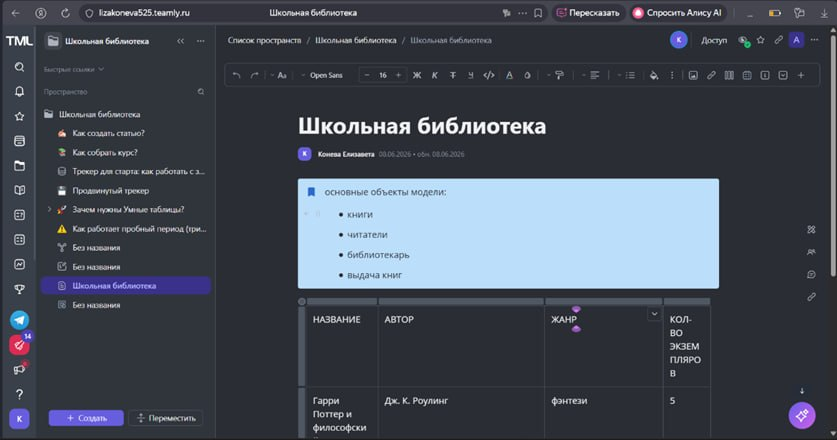Insert table from the editor toolbar

(x=747, y=75)
